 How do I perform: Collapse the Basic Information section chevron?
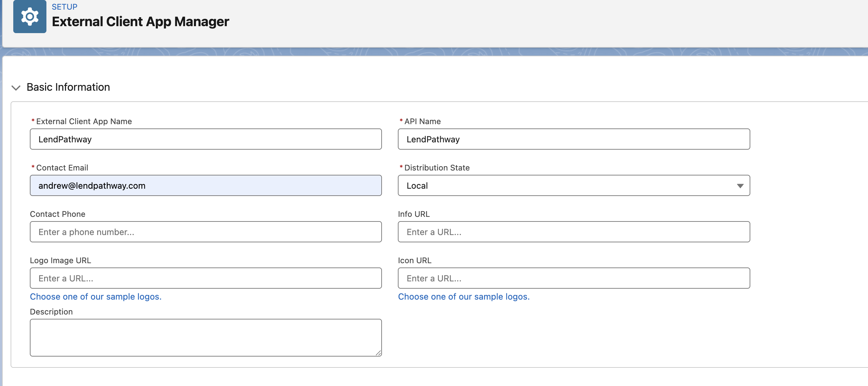[x=16, y=88]
